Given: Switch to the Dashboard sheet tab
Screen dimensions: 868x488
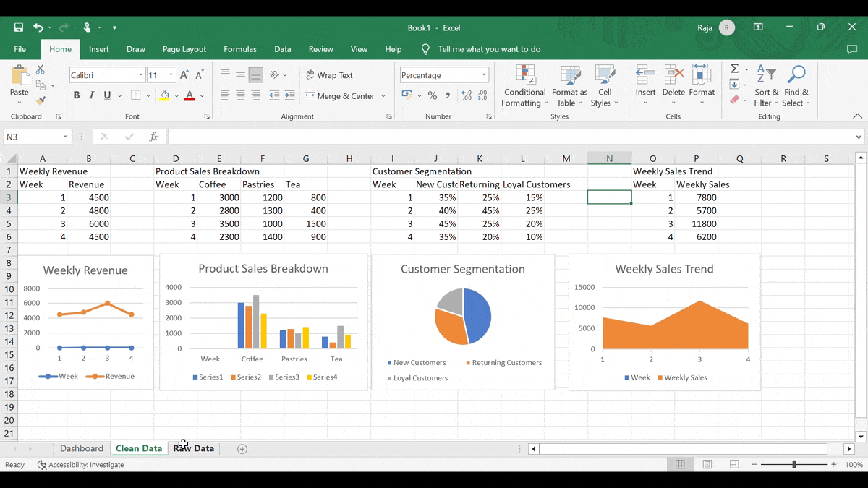Looking at the screenshot, I should [x=82, y=448].
